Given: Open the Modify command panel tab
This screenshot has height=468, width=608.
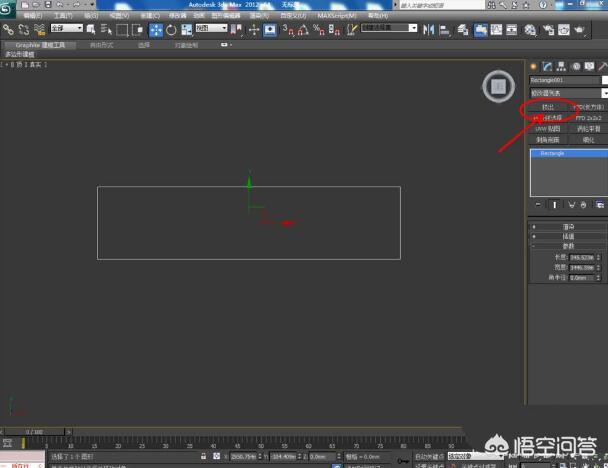Looking at the screenshot, I should click(x=546, y=65).
